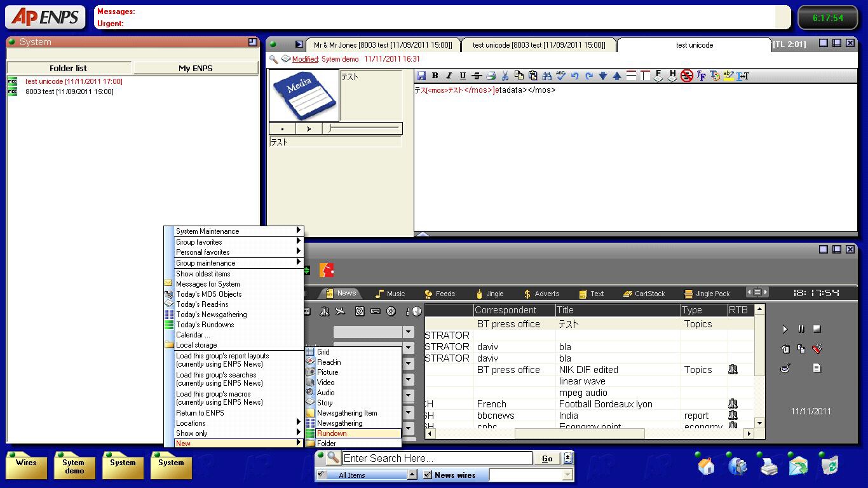Click the My ENPS button
This screenshot has width=868, height=488.
(195, 68)
